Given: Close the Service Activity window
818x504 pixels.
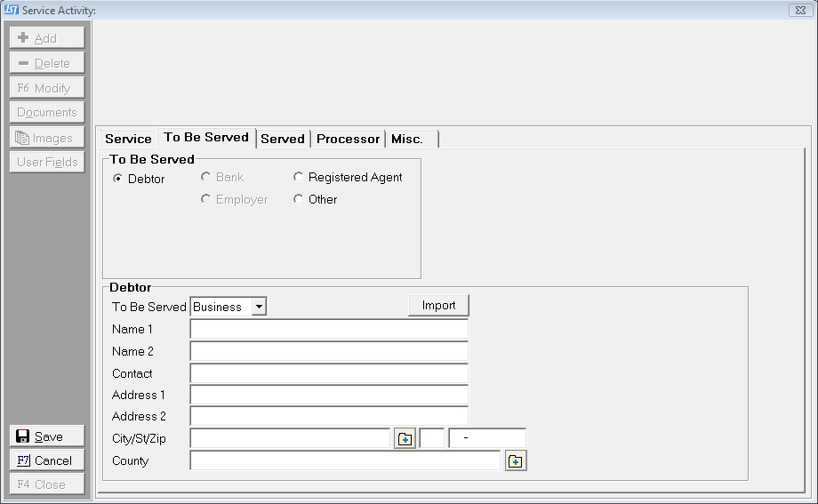Looking at the screenshot, I should point(798,10).
